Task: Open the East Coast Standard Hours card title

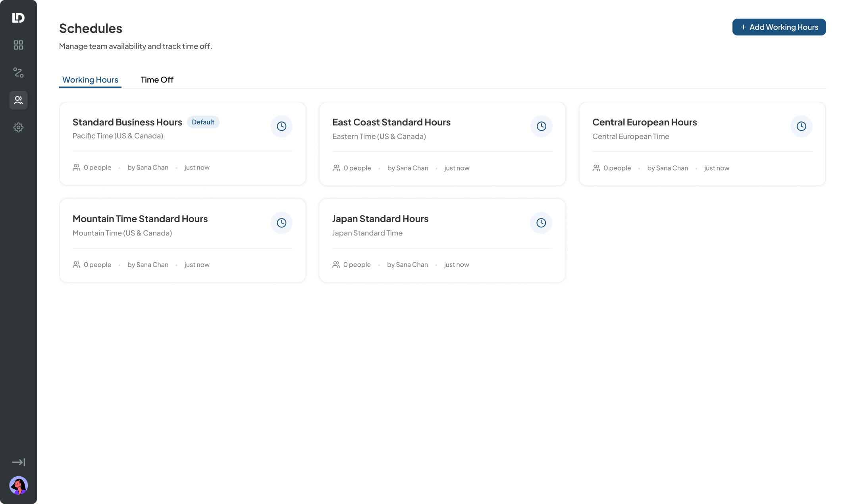Action: [391, 122]
